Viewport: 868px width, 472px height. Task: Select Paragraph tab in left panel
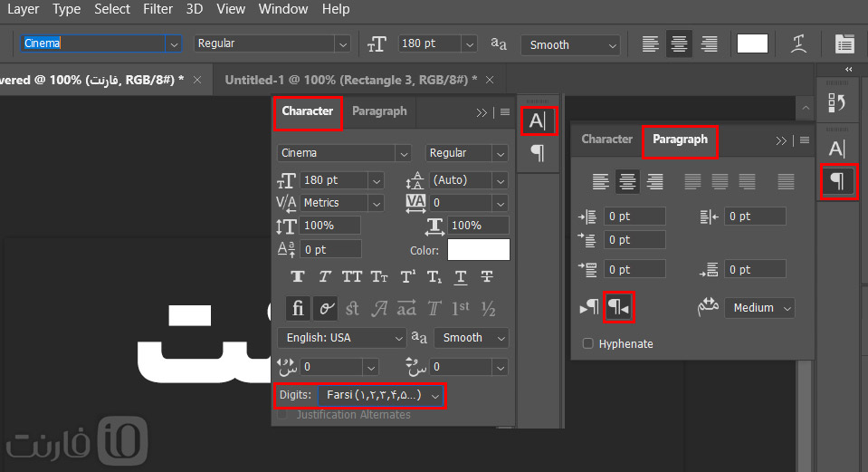379,111
